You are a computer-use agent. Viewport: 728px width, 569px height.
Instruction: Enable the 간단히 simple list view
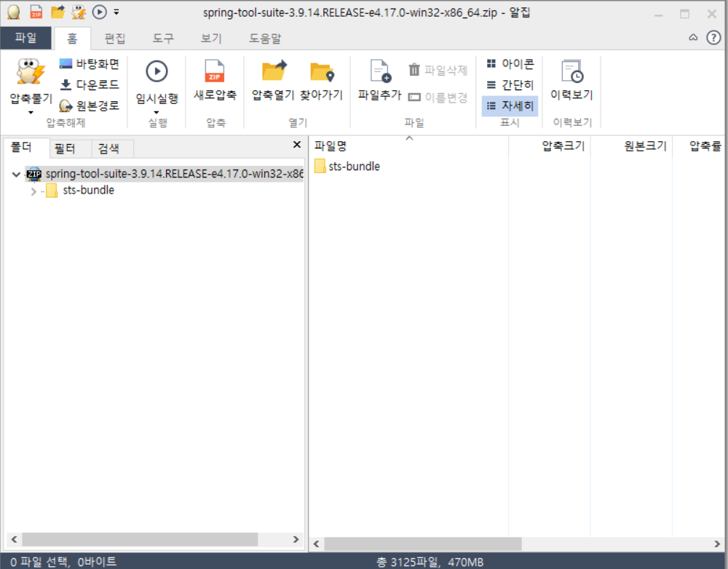click(510, 84)
